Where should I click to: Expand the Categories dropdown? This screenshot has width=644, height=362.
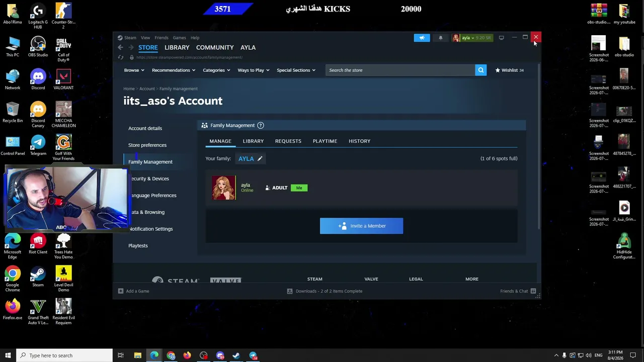click(216, 70)
